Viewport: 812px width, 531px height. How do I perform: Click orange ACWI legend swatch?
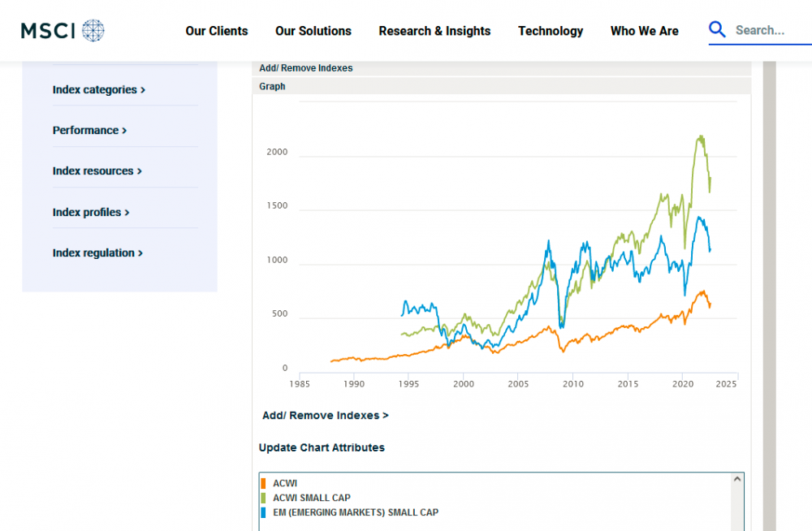pos(264,483)
